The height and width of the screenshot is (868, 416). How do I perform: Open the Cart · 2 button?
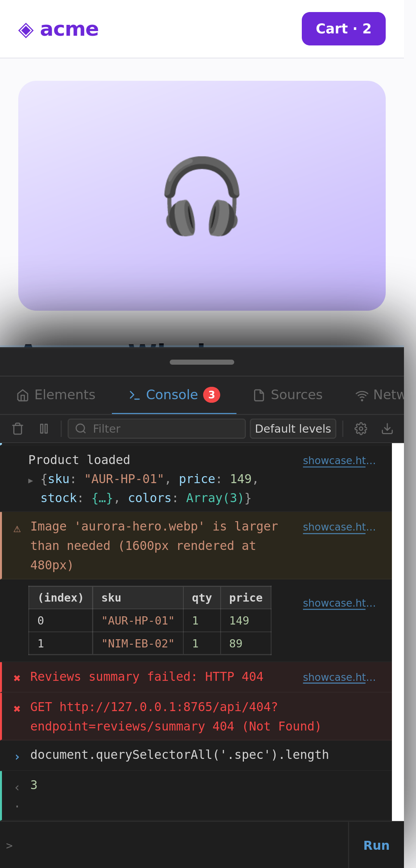[343, 29]
